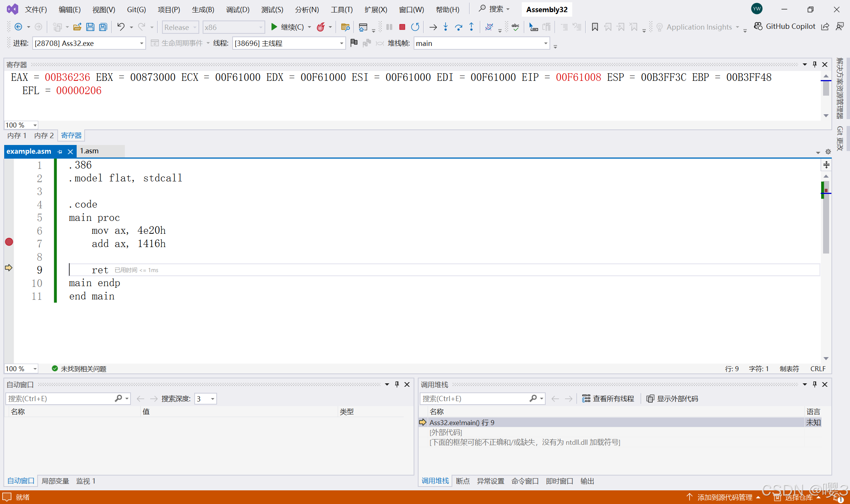Open the search depth dropdown showing 3
Image resolution: width=850 pixels, height=504 pixels.
[x=212, y=398]
